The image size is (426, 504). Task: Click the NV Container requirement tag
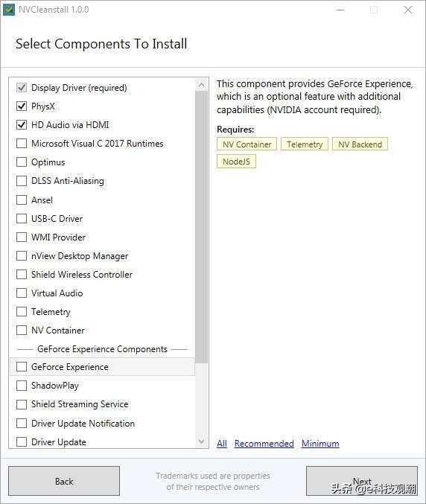click(247, 144)
